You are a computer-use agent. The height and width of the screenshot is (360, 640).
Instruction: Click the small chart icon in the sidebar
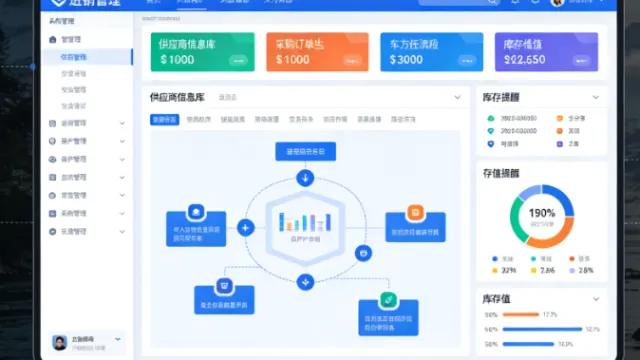click(52, 213)
